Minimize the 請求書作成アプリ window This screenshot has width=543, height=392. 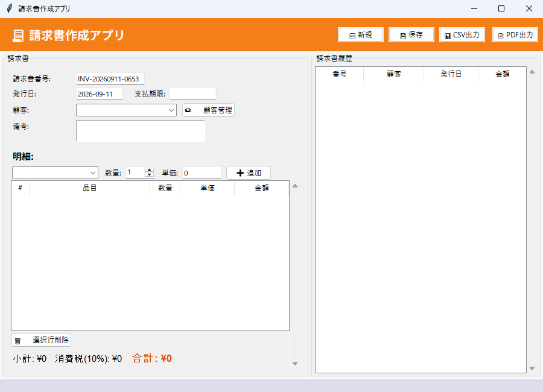[474, 8]
